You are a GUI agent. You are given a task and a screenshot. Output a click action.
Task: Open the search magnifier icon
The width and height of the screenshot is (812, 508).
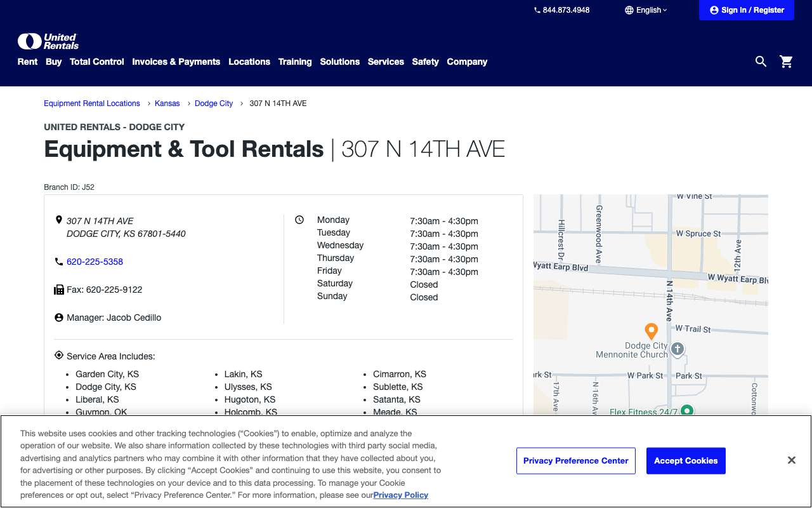click(761, 62)
